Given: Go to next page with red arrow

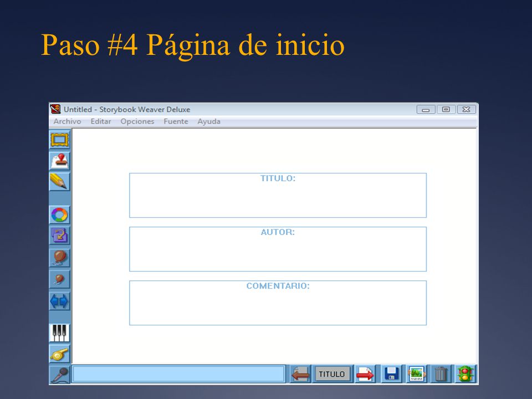Looking at the screenshot, I should [365, 374].
